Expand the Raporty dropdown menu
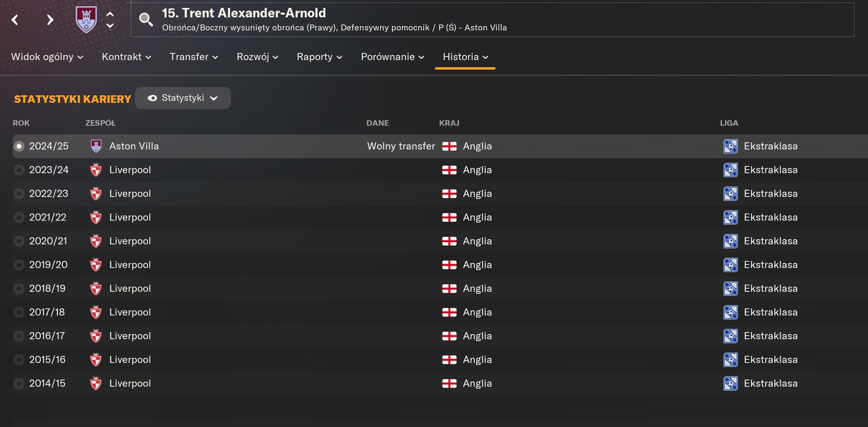The width and height of the screenshot is (868, 427). pos(319,57)
